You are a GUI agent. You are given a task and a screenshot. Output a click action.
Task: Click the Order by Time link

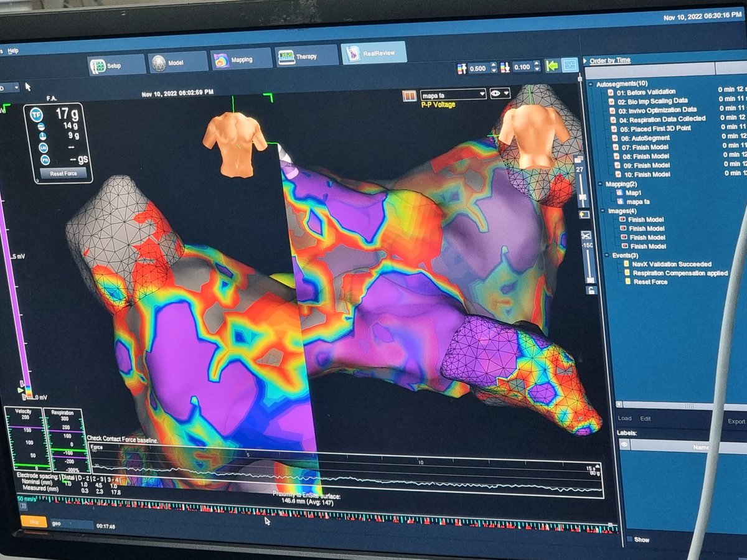(610, 60)
